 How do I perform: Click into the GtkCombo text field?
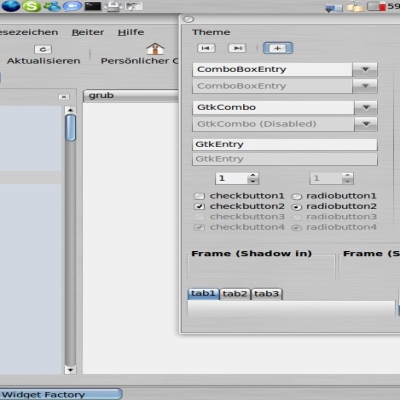(x=273, y=107)
